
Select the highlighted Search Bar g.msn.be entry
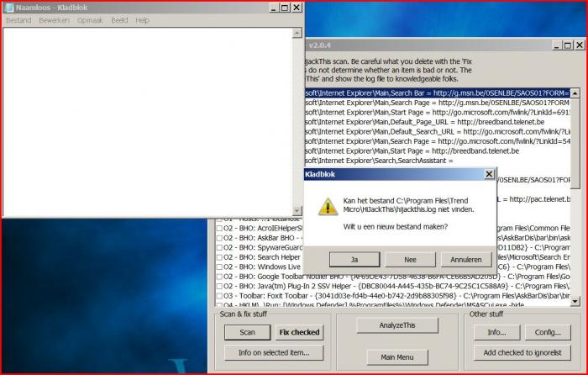coord(438,93)
